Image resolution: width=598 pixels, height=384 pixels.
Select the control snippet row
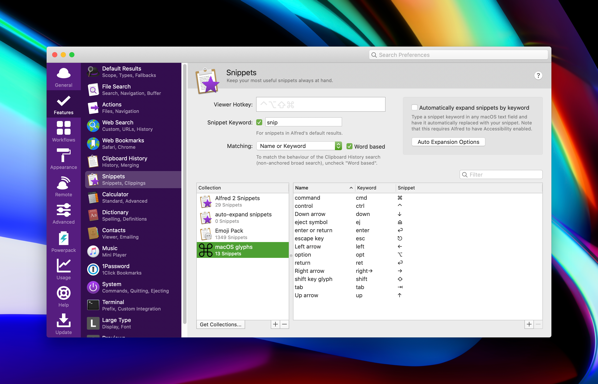(418, 206)
